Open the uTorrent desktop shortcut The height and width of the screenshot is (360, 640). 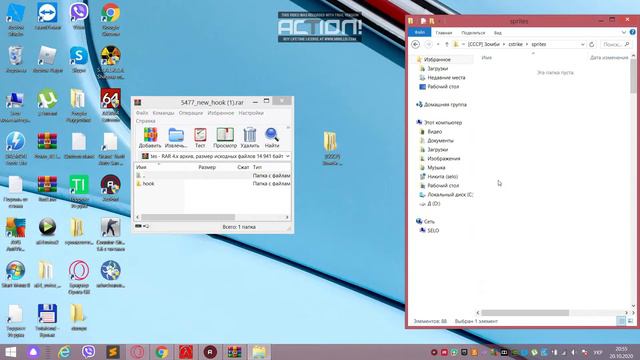tap(47, 103)
